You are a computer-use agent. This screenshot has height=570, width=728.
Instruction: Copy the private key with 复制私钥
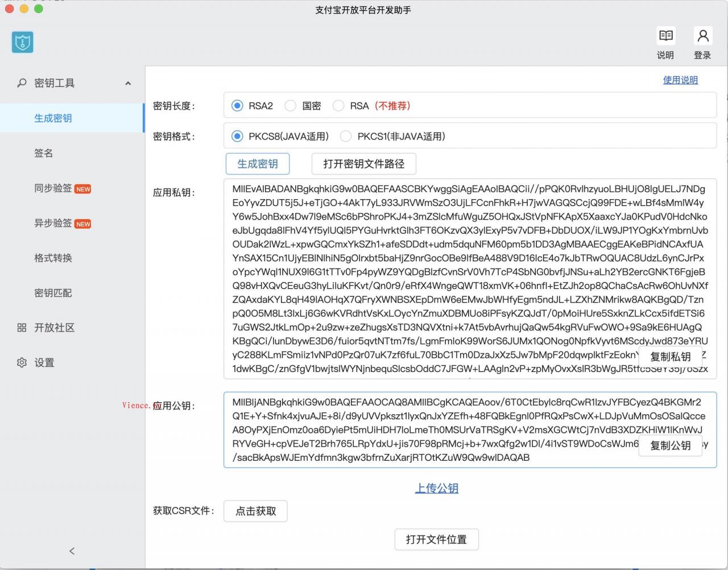(x=670, y=357)
